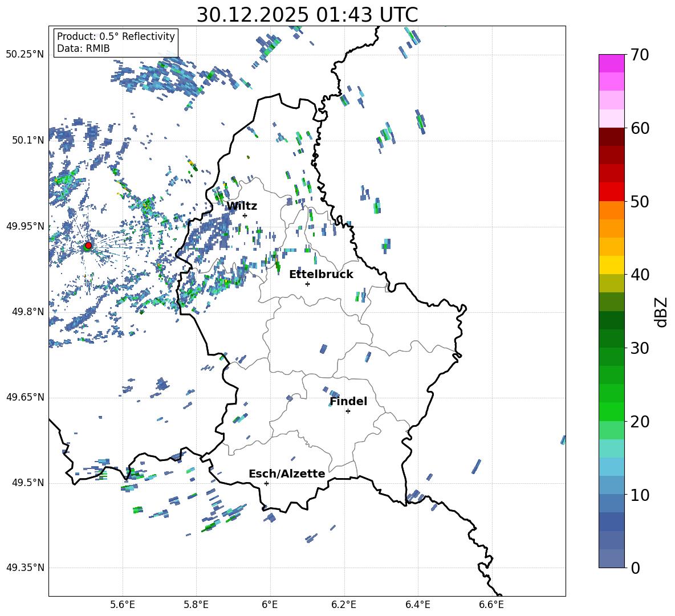675x616 pixels.
Task: Click the Data: RMIB text
Action: (83, 48)
